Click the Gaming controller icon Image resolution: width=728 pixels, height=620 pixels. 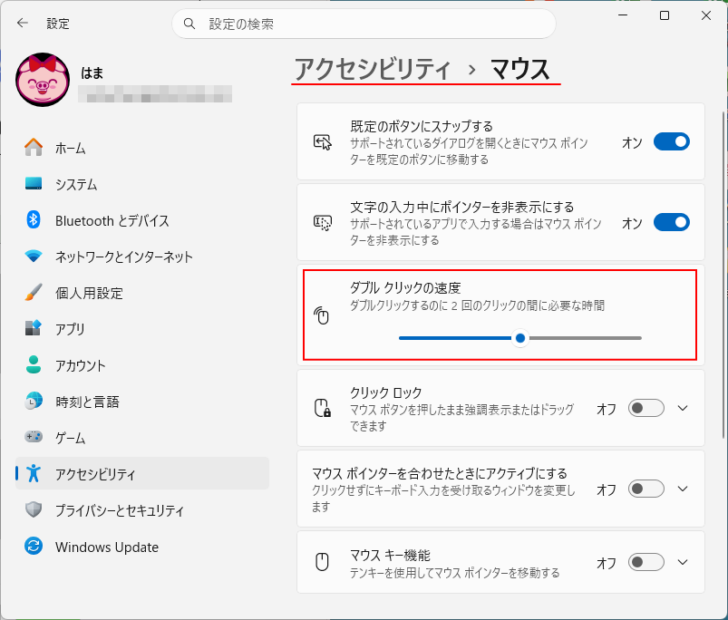coord(33,437)
